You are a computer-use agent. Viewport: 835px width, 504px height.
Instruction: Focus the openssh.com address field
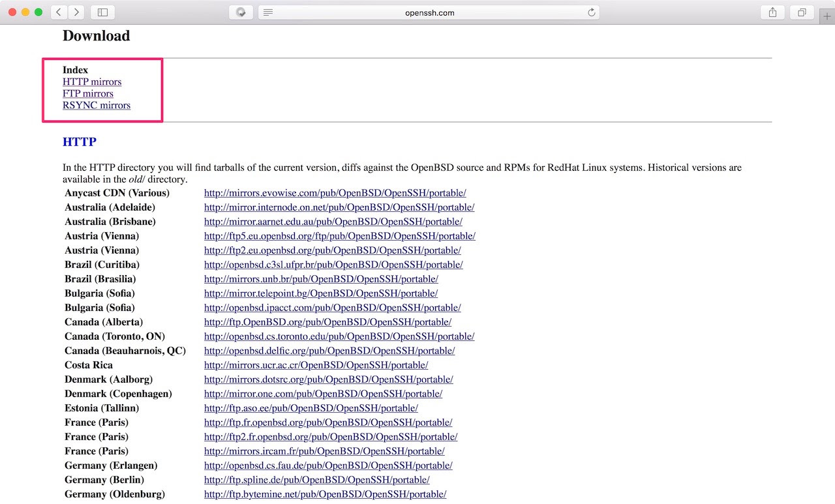tap(429, 12)
